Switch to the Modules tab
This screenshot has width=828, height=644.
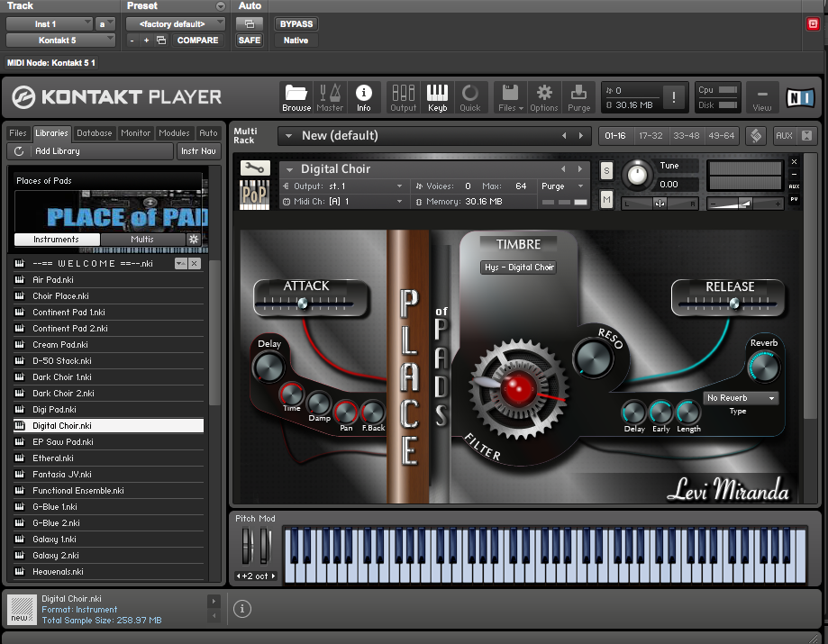[174, 133]
